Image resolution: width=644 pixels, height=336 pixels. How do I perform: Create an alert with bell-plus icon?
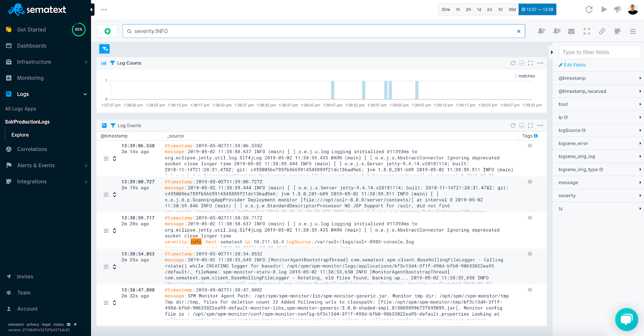pos(541,31)
